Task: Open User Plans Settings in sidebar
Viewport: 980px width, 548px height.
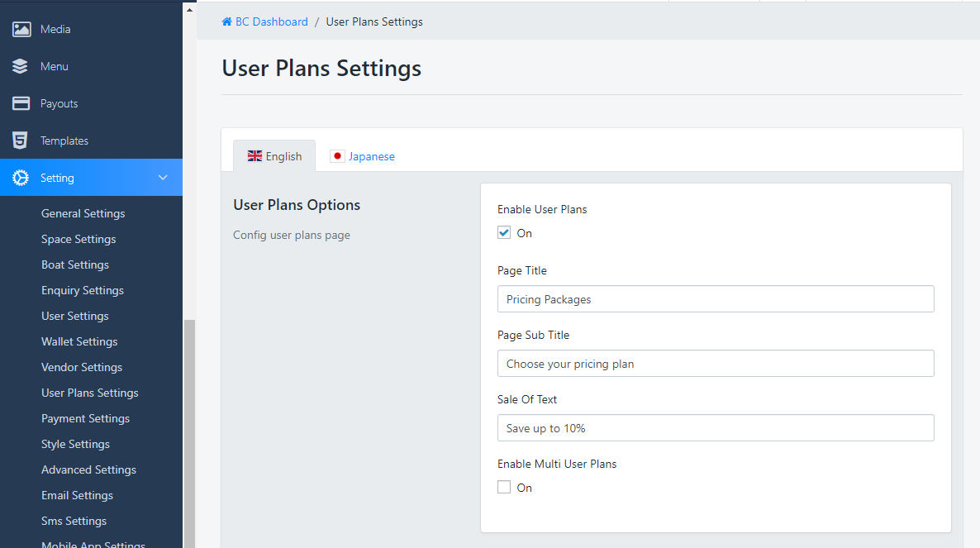Action: [90, 393]
